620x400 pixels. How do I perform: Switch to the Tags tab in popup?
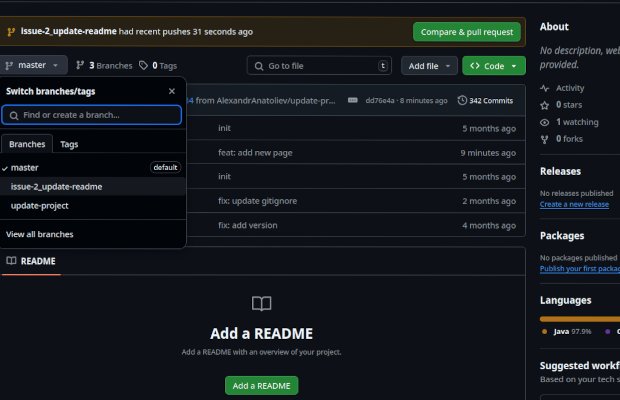click(x=69, y=144)
